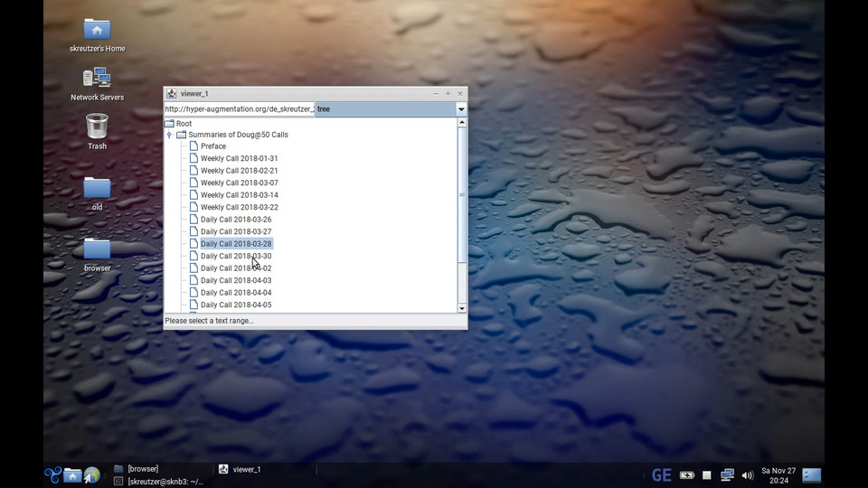Click the GE keyboard layout indicator
The width and height of the screenshot is (868, 488).
point(662,474)
